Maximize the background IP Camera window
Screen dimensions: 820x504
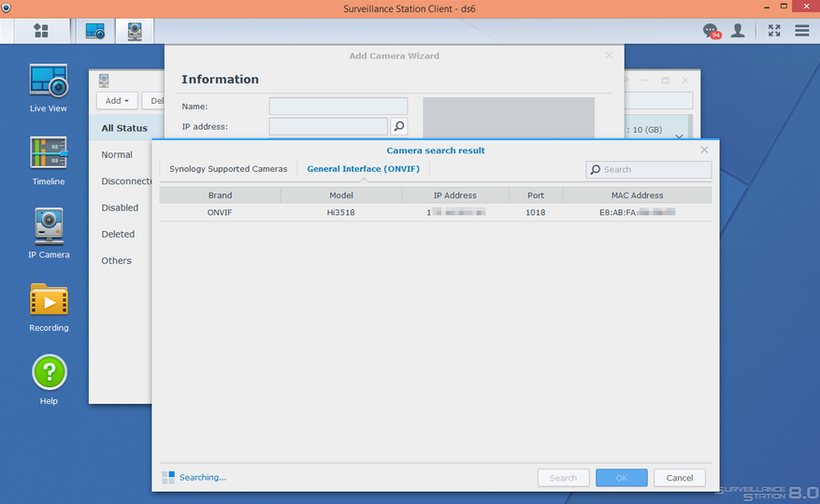665,80
